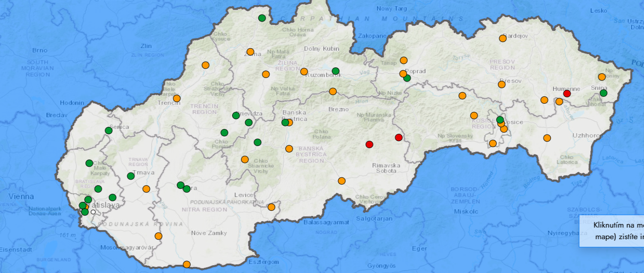Screen dimensions: 644x273
Task: Click the orange marker at Bardejov
Action: click(x=503, y=39)
